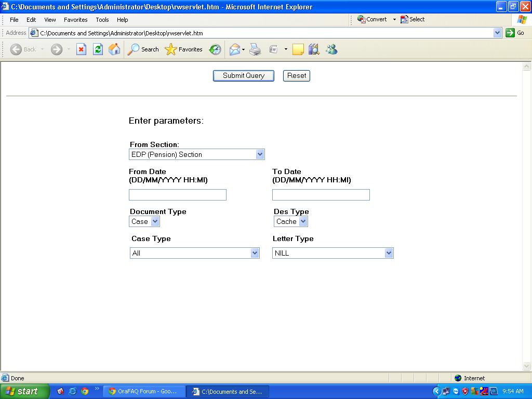532x399 pixels.
Task: Open the History panel icon
Action: (x=215, y=49)
